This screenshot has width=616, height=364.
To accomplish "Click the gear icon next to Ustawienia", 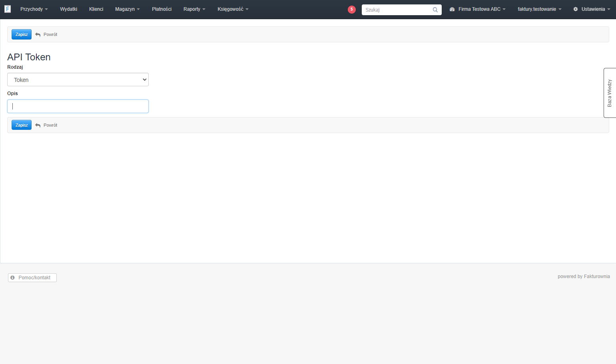I will coord(576,9).
